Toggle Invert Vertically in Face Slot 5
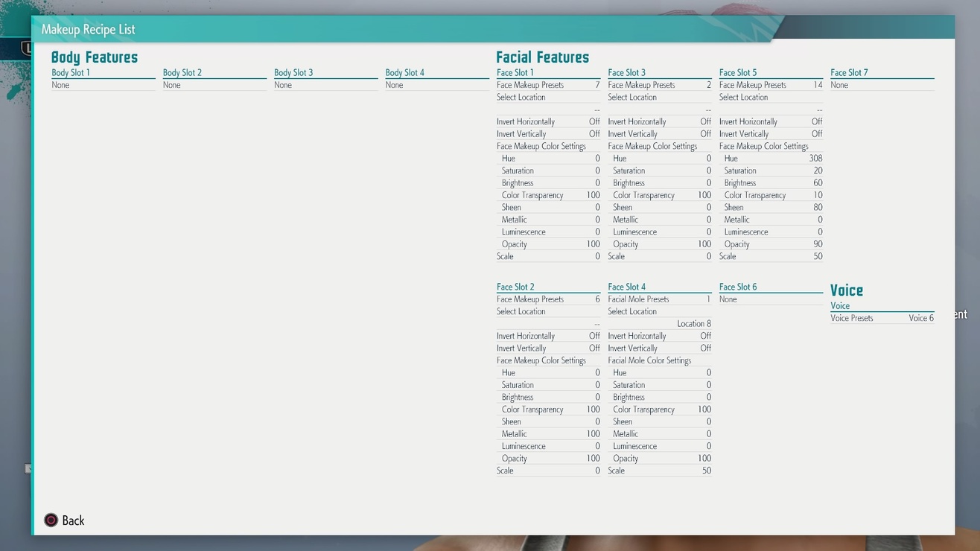 (x=771, y=134)
